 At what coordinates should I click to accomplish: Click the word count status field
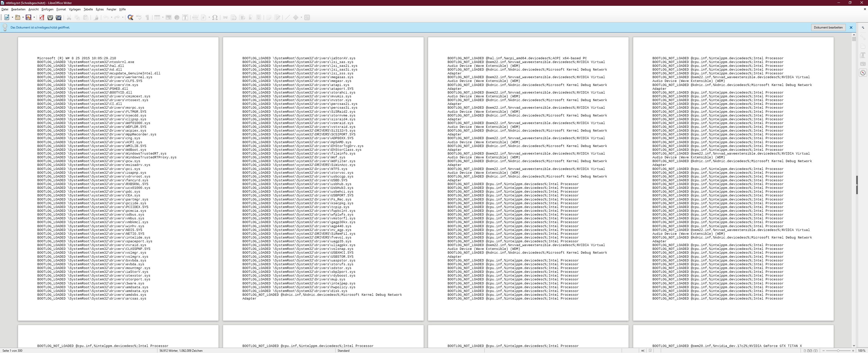pyautogui.click(x=181, y=351)
